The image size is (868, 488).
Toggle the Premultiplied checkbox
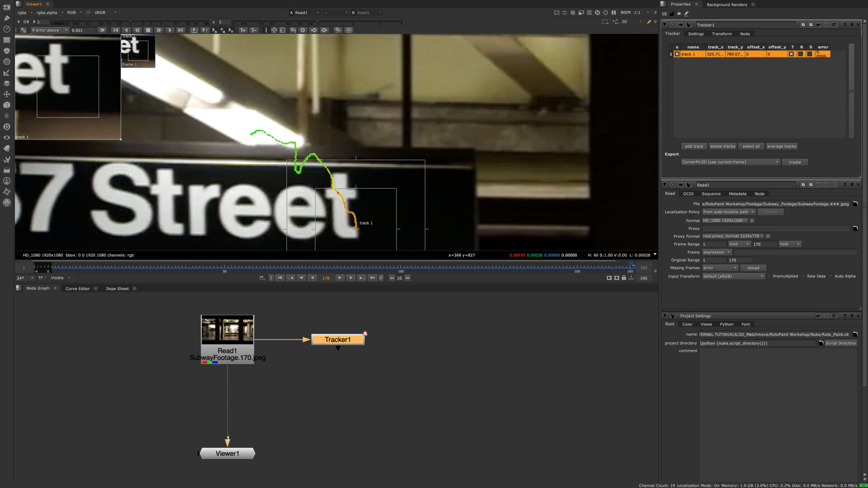coord(769,276)
